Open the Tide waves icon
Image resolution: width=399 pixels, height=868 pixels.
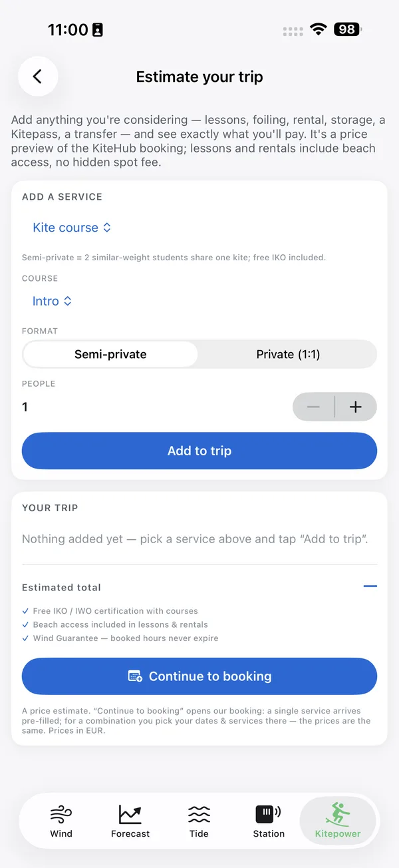point(199,814)
